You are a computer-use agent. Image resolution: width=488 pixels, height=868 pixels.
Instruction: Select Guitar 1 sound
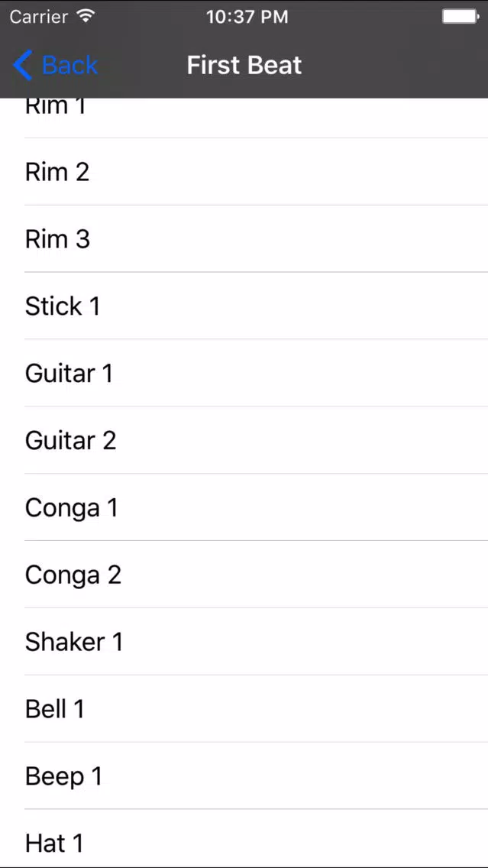[x=244, y=373]
